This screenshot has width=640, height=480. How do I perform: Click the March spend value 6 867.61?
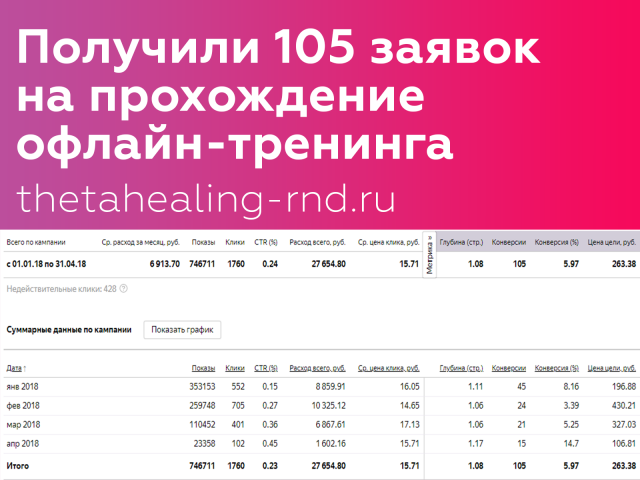[x=330, y=424]
